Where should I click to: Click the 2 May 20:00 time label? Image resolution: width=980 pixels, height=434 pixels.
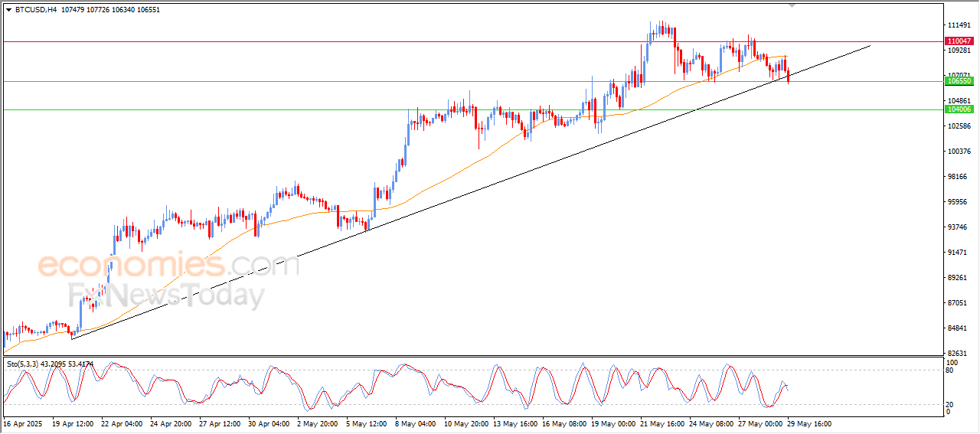[x=317, y=423]
